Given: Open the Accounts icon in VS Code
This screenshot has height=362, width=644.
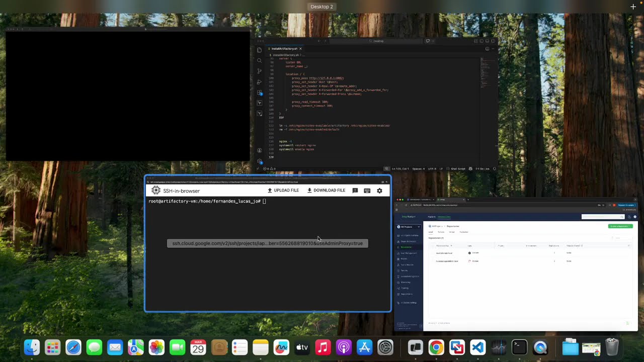Looking at the screenshot, I should click(x=259, y=150).
